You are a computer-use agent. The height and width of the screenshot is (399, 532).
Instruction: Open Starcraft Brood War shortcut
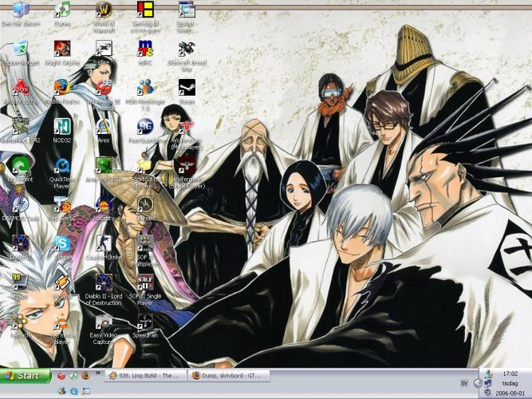tap(187, 57)
